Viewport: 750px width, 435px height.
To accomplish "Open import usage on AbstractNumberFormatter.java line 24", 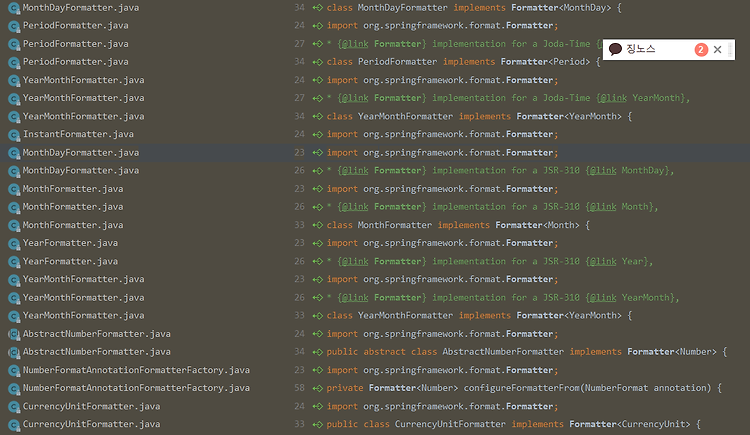I will 442,334.
